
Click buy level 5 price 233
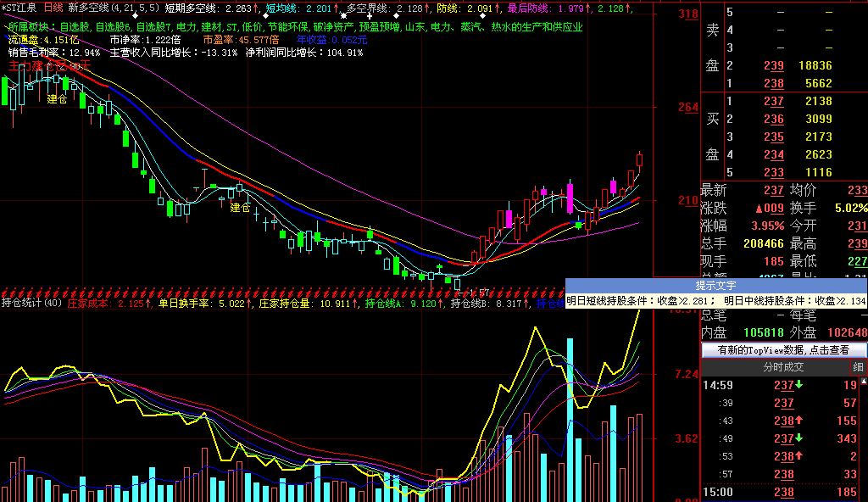(772, 173)
